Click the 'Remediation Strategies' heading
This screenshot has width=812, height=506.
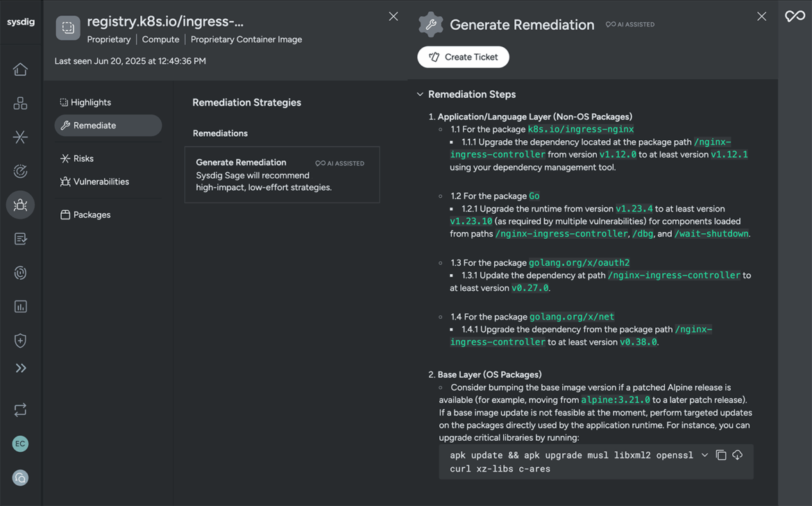click(x=247, y=103)
